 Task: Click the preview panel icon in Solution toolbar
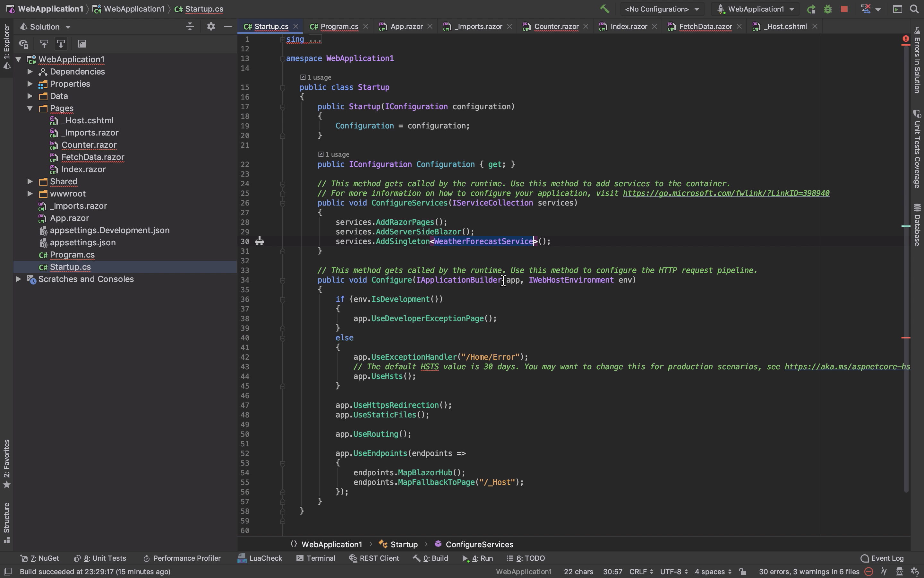(x=82, y=44)
